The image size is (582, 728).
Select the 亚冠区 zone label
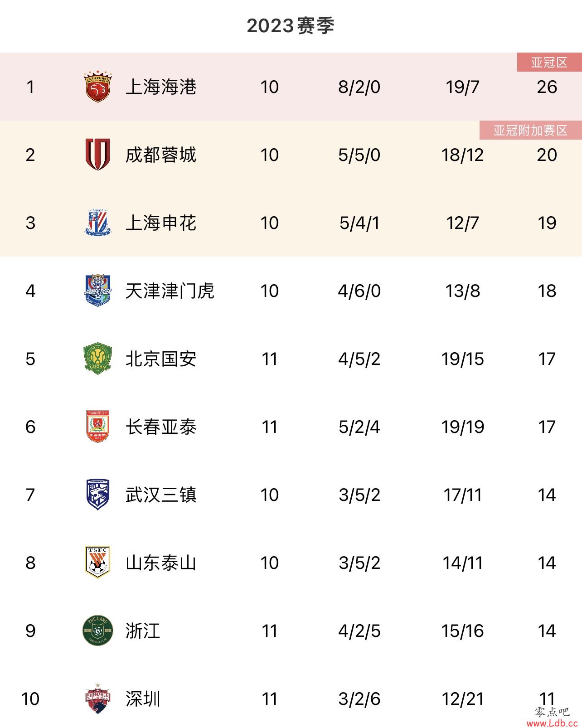click(x=549, y=62)
